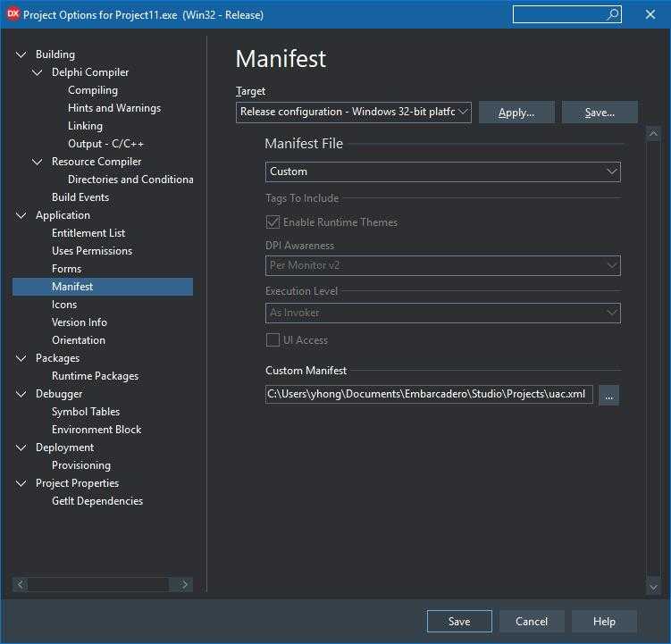Open the Execution Level dropdown
This screenshot has height=644, width=671.
coord(442,313)
